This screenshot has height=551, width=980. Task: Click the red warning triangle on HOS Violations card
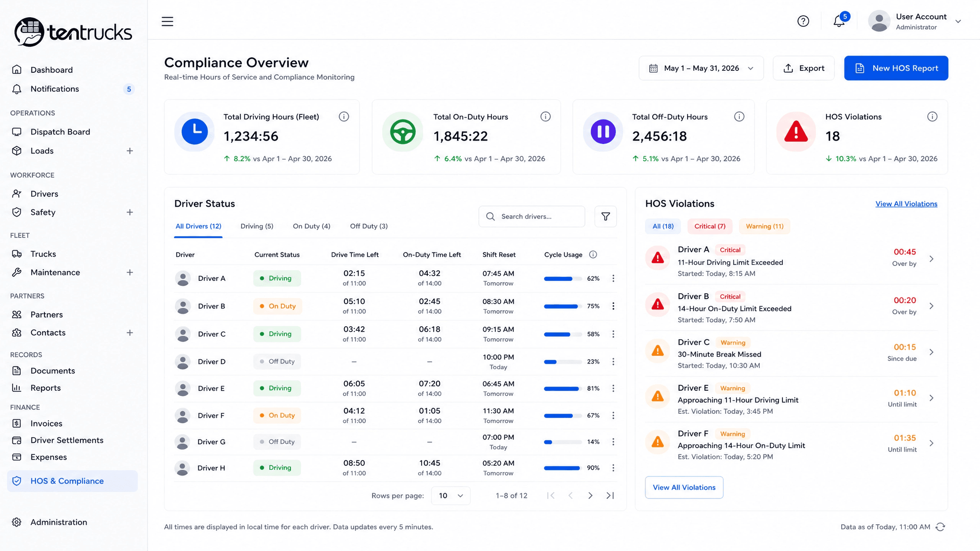(x=796, y=132)
